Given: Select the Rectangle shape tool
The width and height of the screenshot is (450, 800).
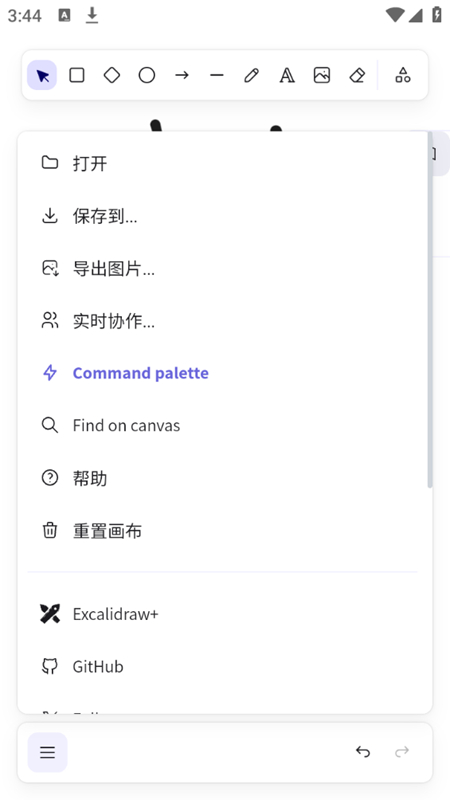Looking at the screenshot, I should click(x=77, y=76).
